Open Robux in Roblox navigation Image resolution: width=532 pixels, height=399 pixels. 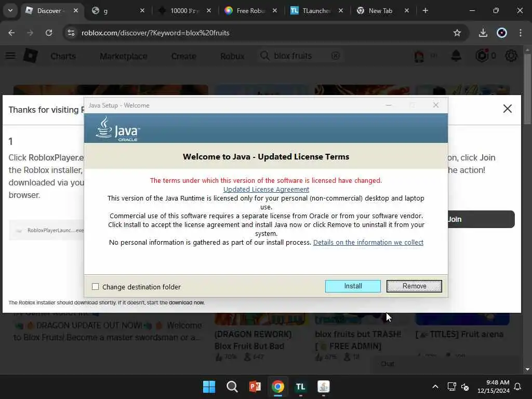232,56
